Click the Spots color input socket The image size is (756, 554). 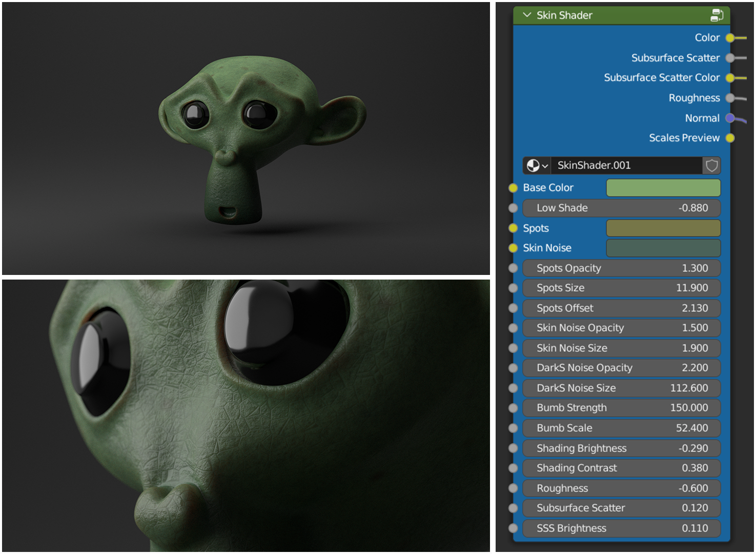point(513,228)
